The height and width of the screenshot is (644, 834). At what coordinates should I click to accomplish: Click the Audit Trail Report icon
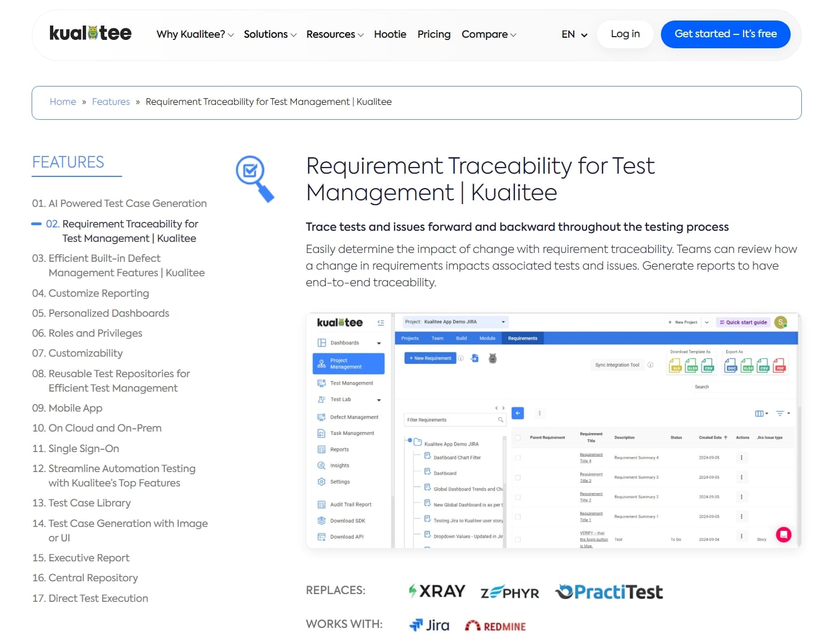[321, 505]
